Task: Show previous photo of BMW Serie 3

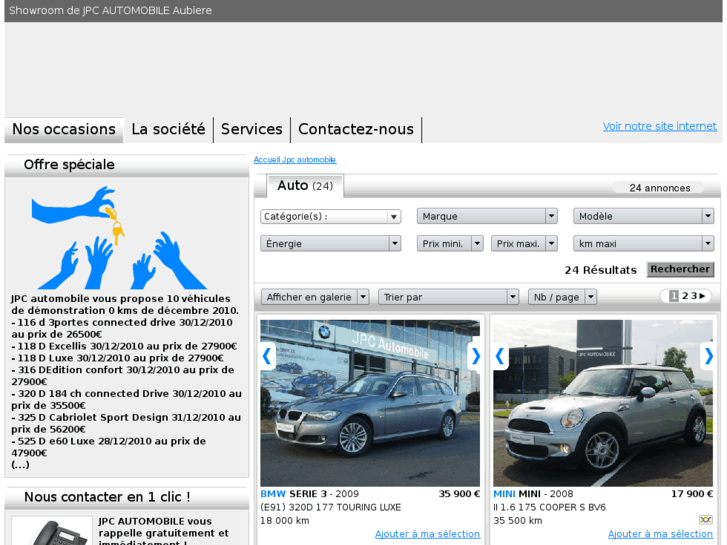Action: click(x=268, y=356)
